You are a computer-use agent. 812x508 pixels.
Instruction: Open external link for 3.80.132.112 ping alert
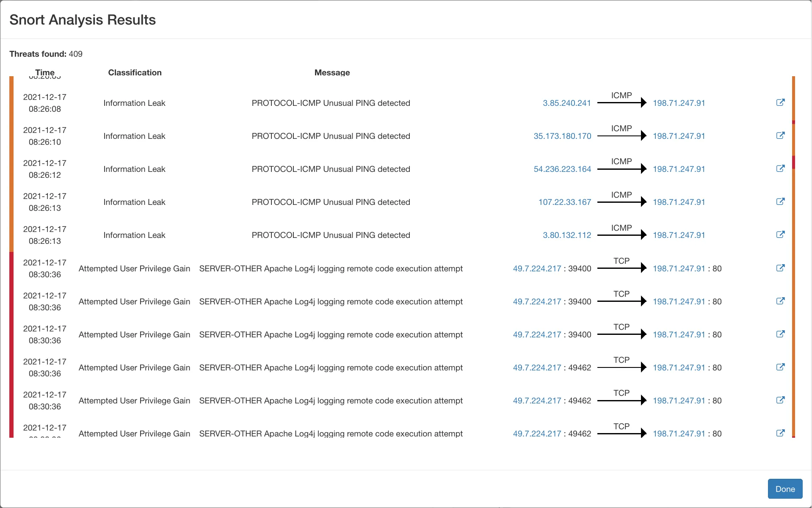point(780,235)
